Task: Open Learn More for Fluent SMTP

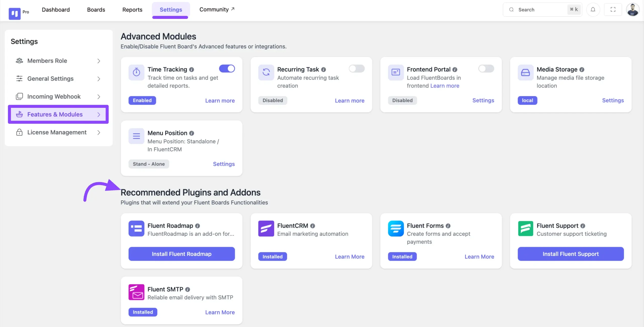Action: [x=220, y=312]
